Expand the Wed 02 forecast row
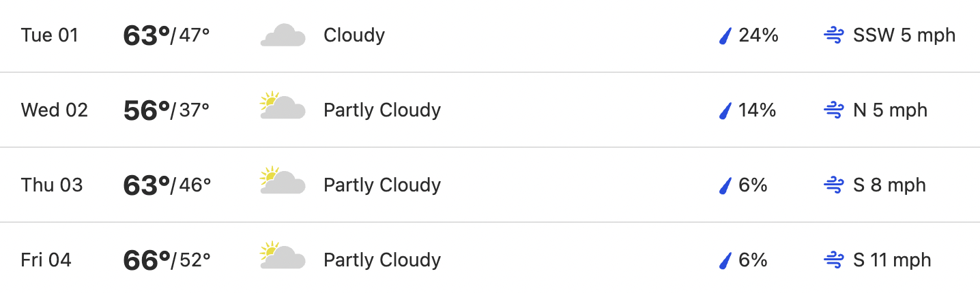This screenshot has height=293, width=980. click(x=490, y=110)
